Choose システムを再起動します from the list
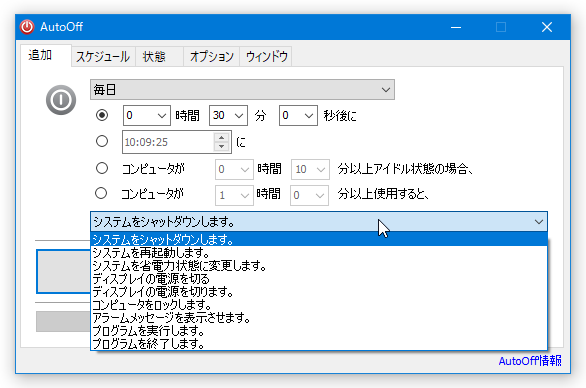The height and width of the screenshot is (388, 586). click(319, 253)
